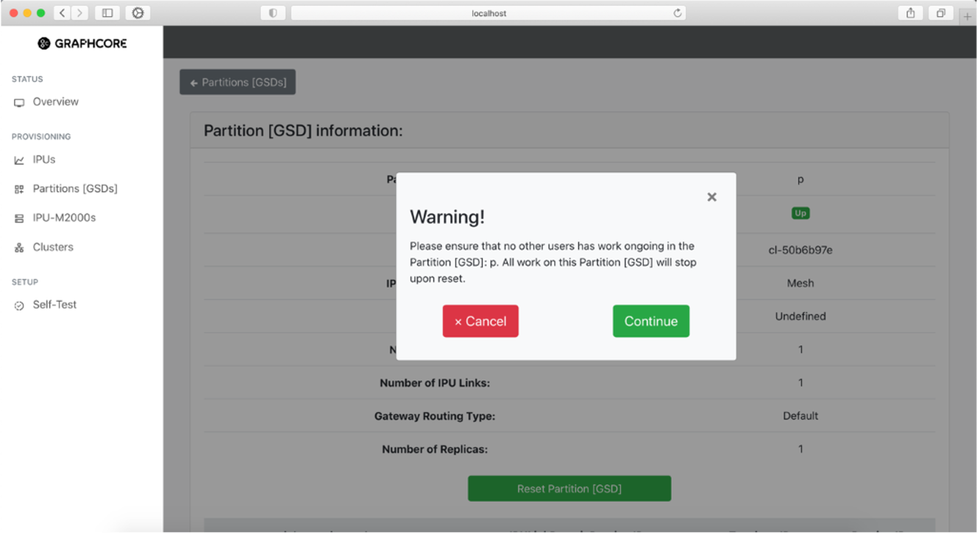Click the IPUs chart icon
Screen dimensions: 980x535
click(x=19, y=160)
